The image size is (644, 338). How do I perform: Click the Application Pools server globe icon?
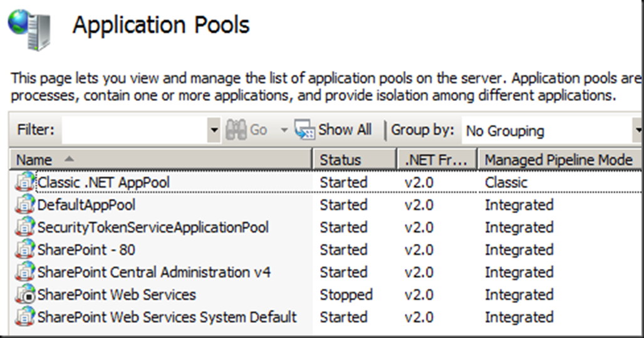pos(29,29)
